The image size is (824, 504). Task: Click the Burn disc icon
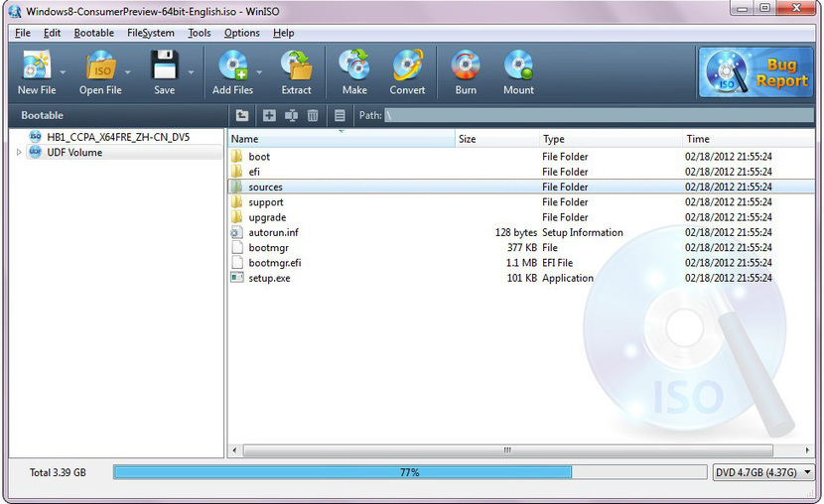pos(466,71)
